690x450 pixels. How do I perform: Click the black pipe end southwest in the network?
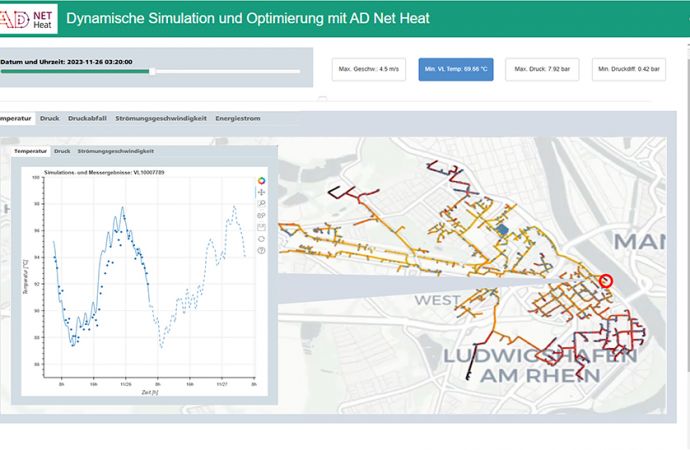tap(470, 377)
